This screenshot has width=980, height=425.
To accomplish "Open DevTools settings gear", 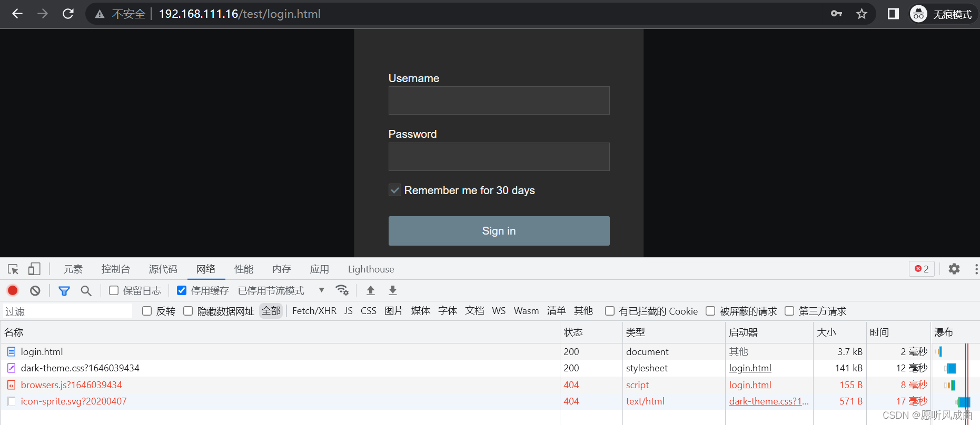I will click(954, 269).
